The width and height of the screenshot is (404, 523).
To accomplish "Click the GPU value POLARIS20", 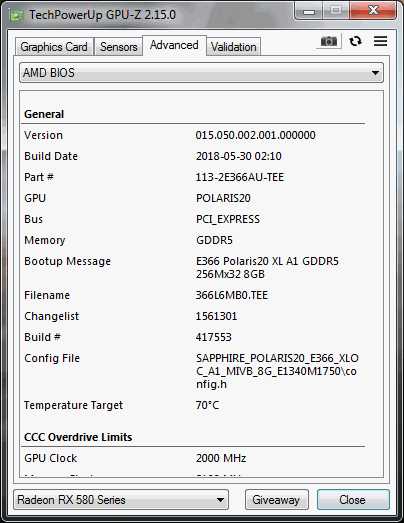I will [x=223, y=198].
